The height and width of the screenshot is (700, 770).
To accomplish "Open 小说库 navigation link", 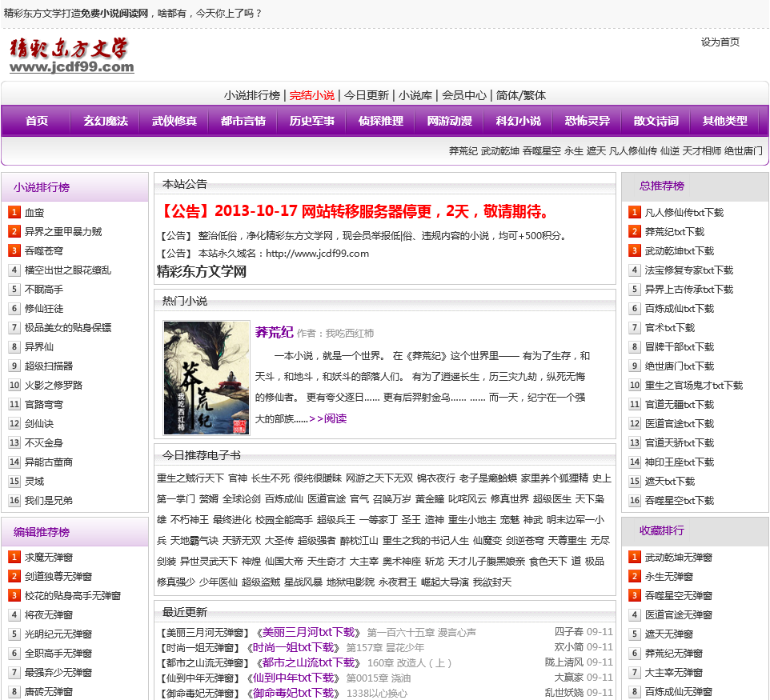I will click(415, 95).
